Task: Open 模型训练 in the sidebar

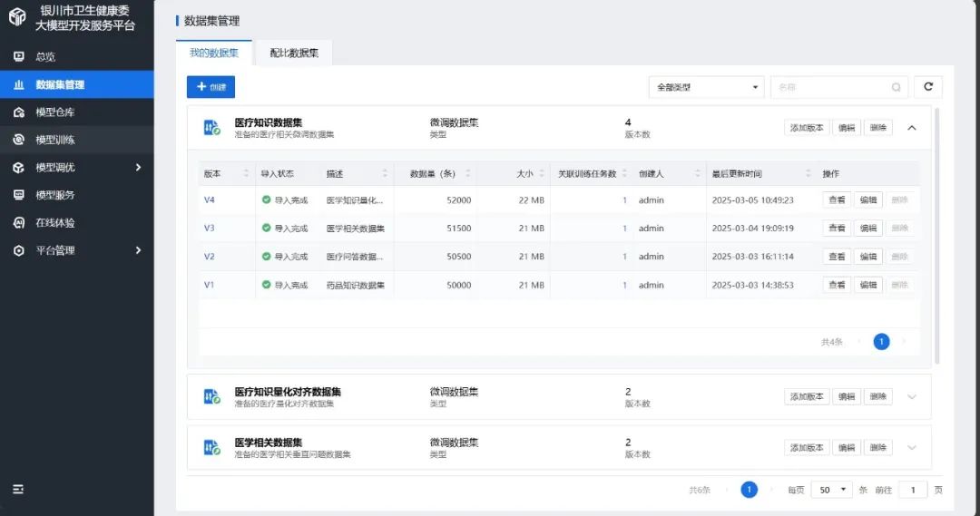Action: tap(54, 140)
